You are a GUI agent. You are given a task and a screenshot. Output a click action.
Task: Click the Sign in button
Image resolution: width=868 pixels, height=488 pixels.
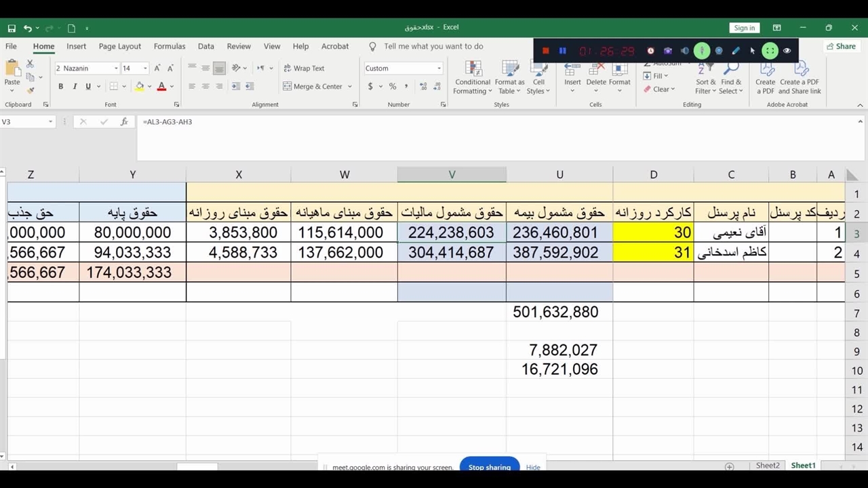tap(744, 28)
